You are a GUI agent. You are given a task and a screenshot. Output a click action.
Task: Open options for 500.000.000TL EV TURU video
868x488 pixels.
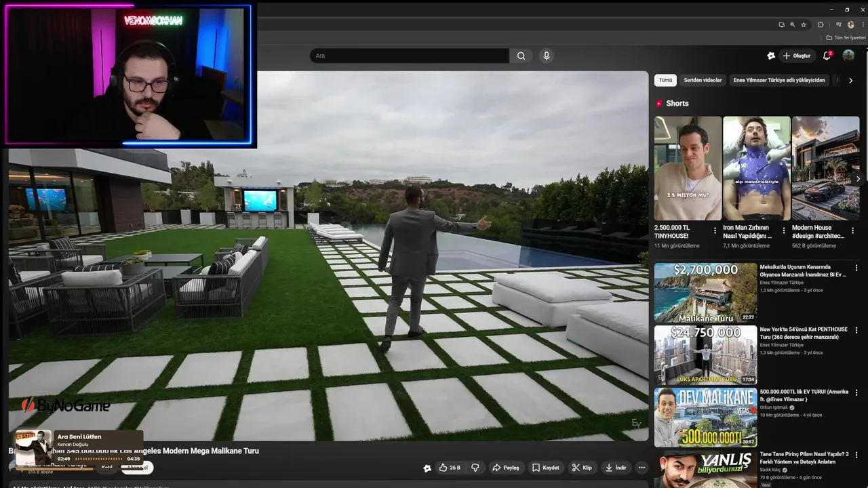pyautogui.click(x=856, y=392)
